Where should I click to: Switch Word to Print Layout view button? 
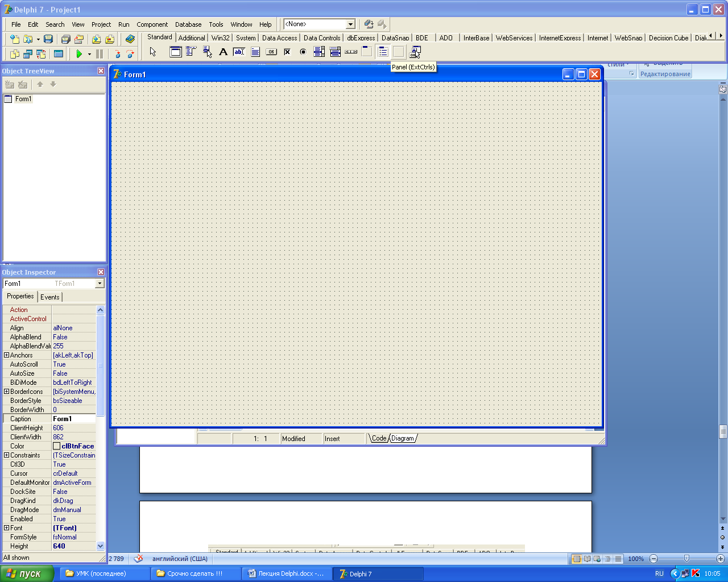point(577,559)
